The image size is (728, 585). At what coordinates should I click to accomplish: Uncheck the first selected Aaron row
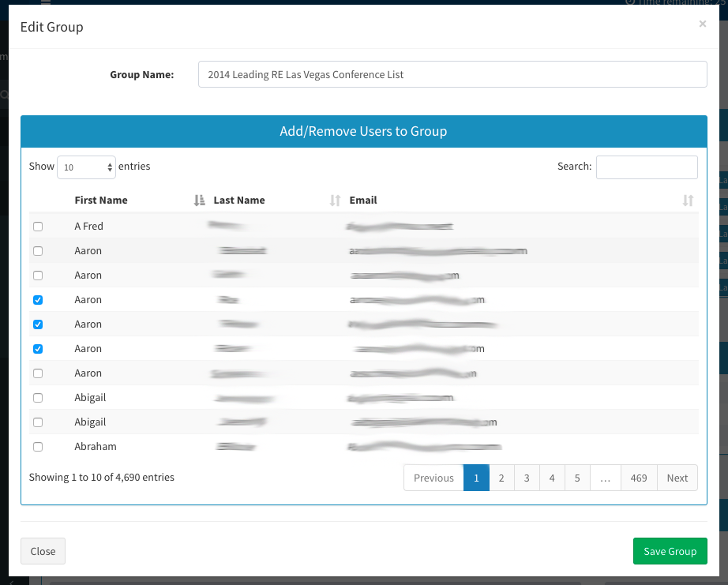(x=38, y=299)
